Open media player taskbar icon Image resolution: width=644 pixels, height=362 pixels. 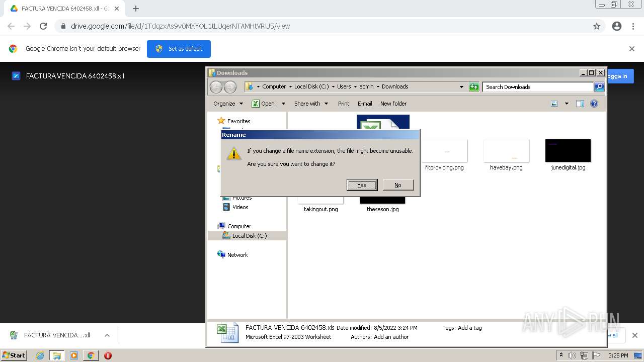(x=73, y=355)
